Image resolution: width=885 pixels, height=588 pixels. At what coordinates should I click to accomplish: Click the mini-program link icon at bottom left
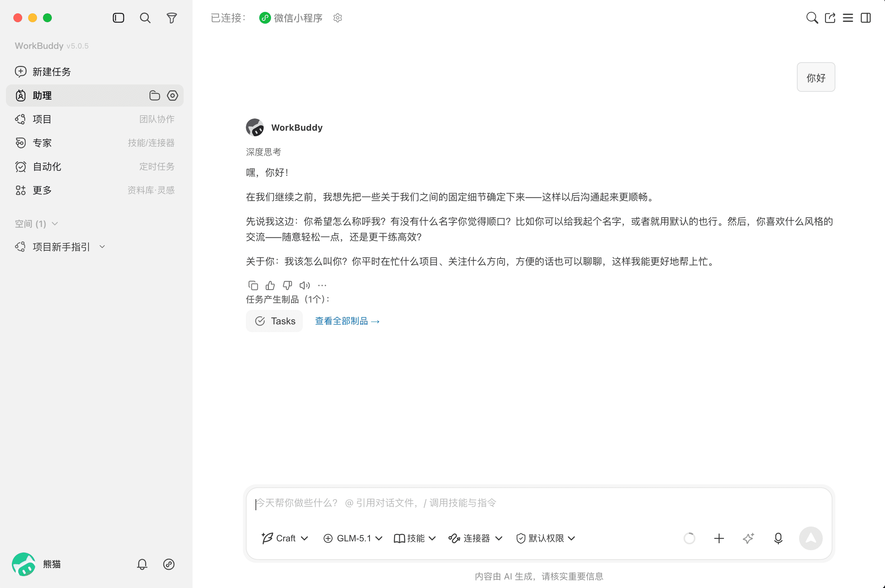point(169,564)
